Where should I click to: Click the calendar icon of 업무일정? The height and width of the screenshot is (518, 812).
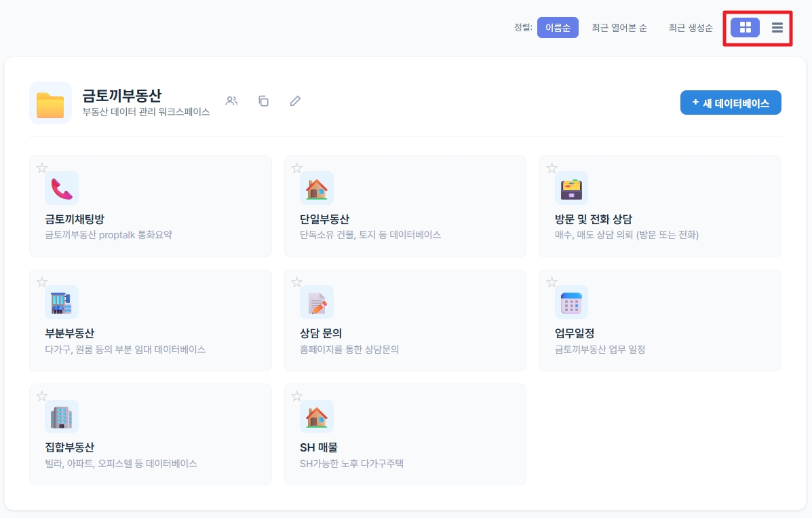click(571, 302)
